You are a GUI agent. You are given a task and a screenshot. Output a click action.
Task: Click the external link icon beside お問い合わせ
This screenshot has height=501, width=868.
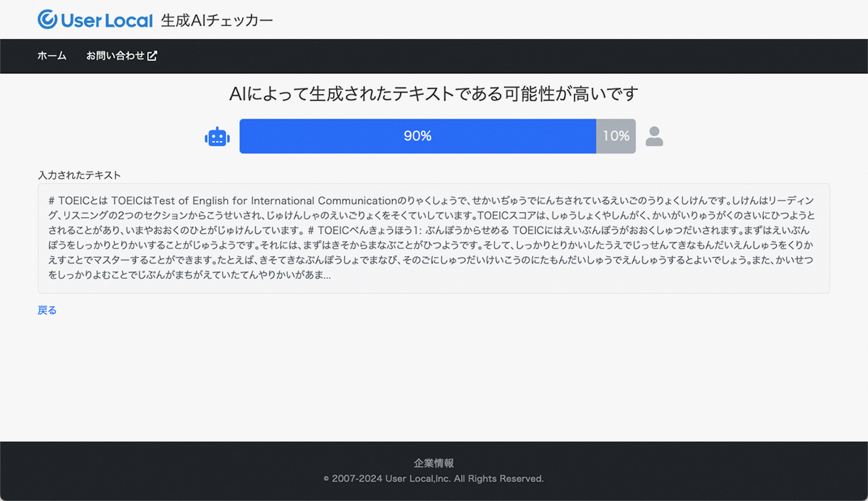[152, 56]
